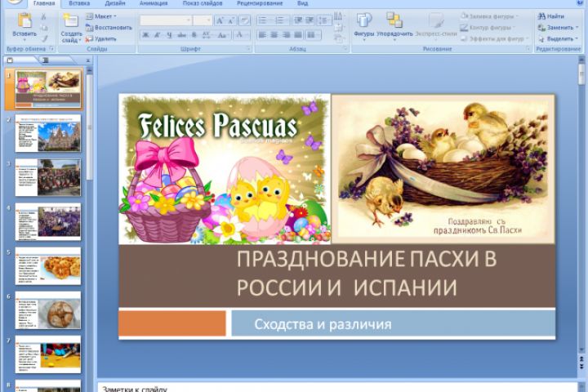Click the Заметки к слайду notes field
Viewport: 588px width, 392px height.
click(x=336, y=388)
